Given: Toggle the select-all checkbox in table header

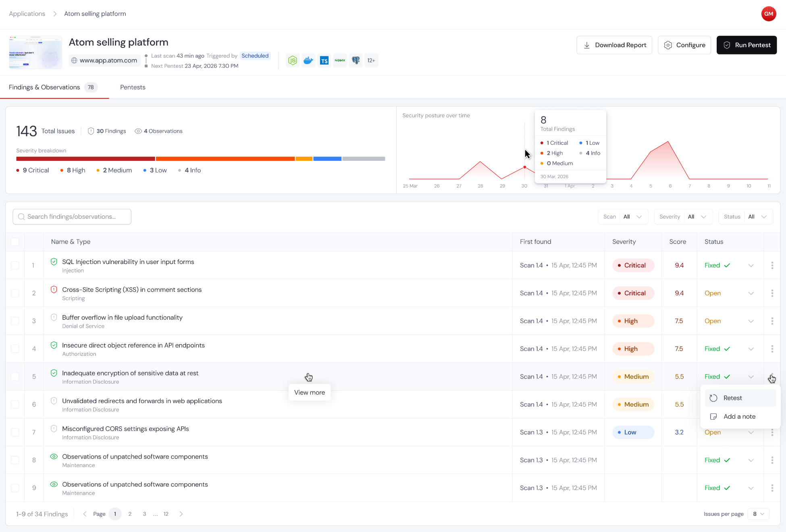Looking at the screenshot, I should (15, 242).
